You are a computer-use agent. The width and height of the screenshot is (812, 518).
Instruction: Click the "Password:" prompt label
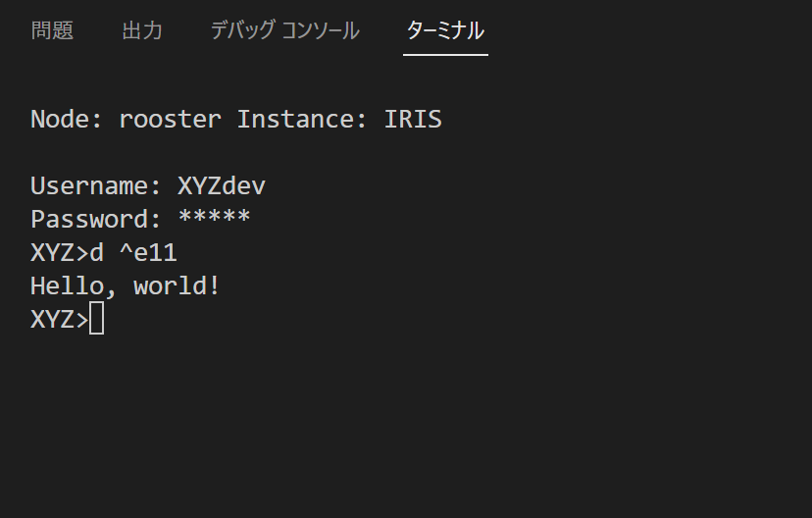(x=96, y=220)
